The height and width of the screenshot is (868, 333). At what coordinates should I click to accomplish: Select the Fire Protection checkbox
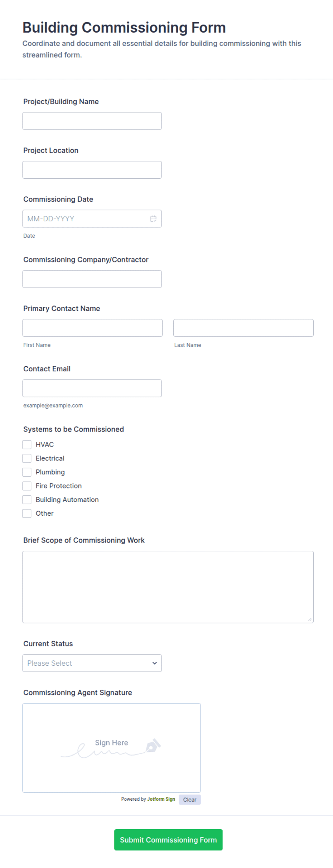tap(27, 486)
